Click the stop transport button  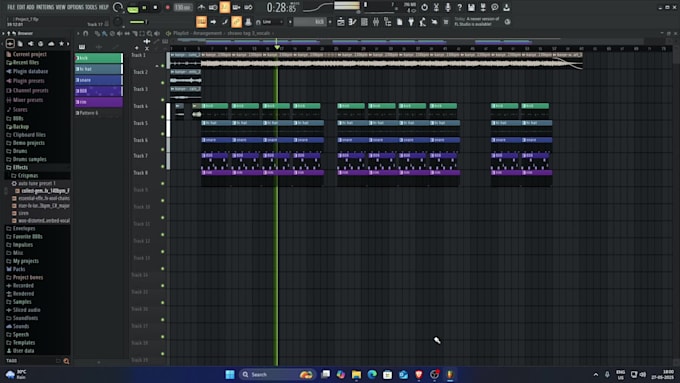tap(155, 7)
